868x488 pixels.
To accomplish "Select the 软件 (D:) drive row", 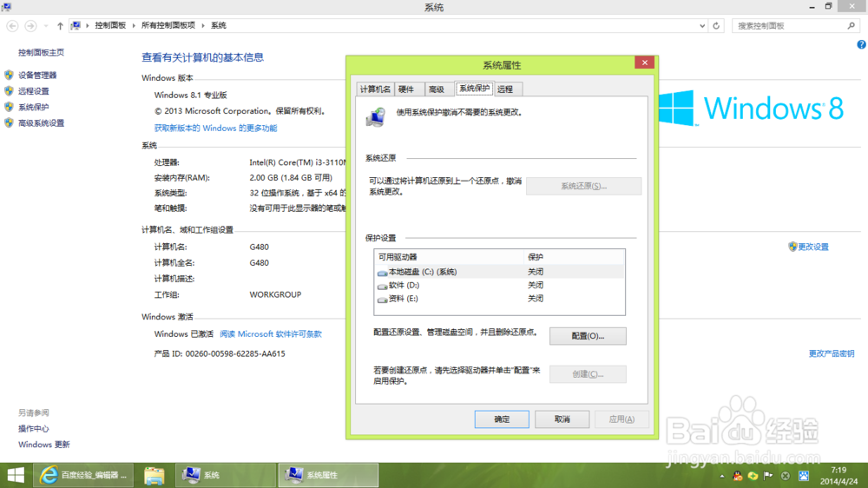I will pos(499,286).
